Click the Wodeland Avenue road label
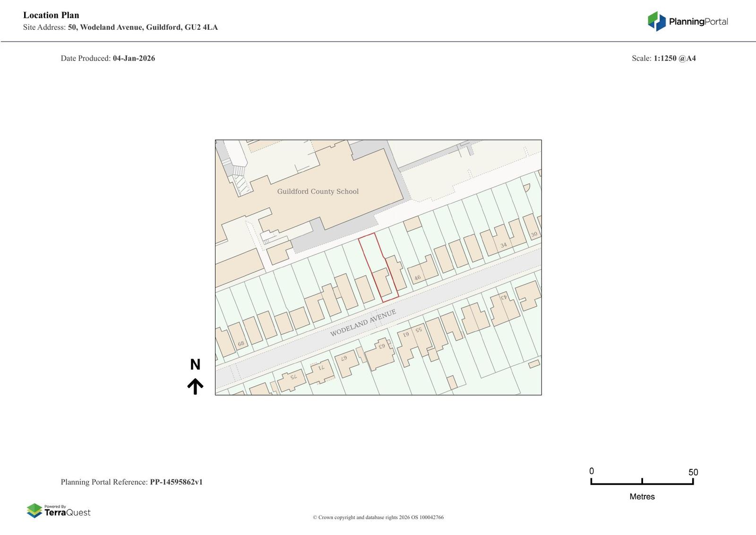756x535 pixels. pyautogui.click(x=363, y=323)
